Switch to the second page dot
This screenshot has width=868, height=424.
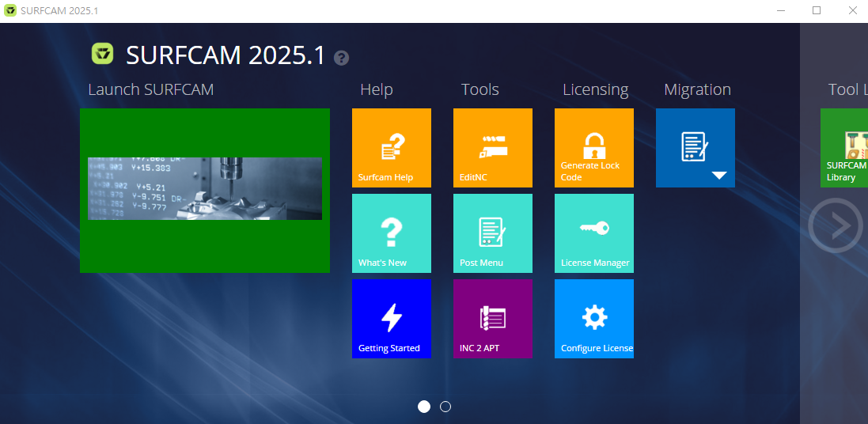(445, 407)
